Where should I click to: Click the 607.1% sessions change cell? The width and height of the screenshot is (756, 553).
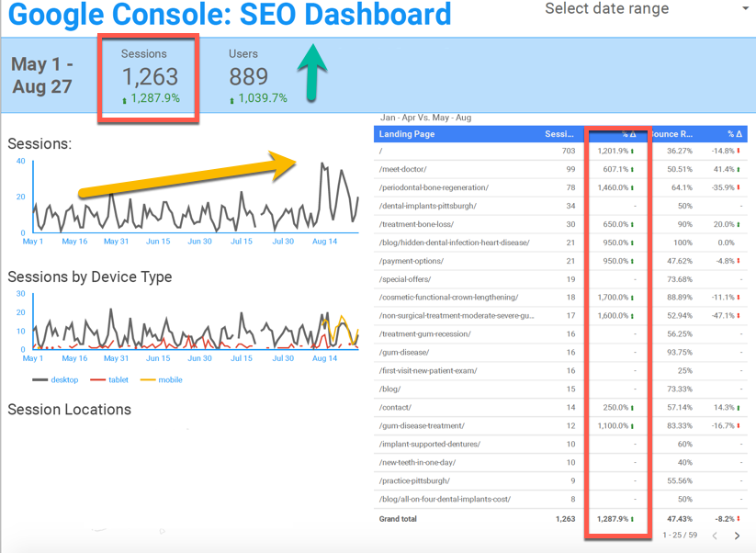coord(618,169)
